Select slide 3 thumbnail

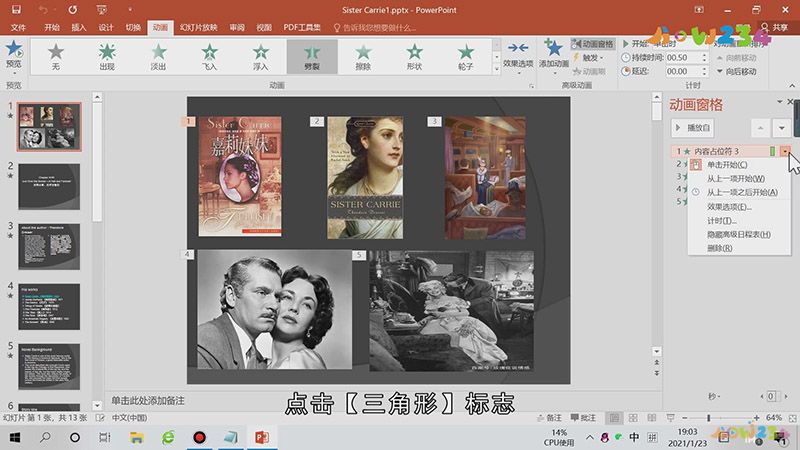pos(49,246)
